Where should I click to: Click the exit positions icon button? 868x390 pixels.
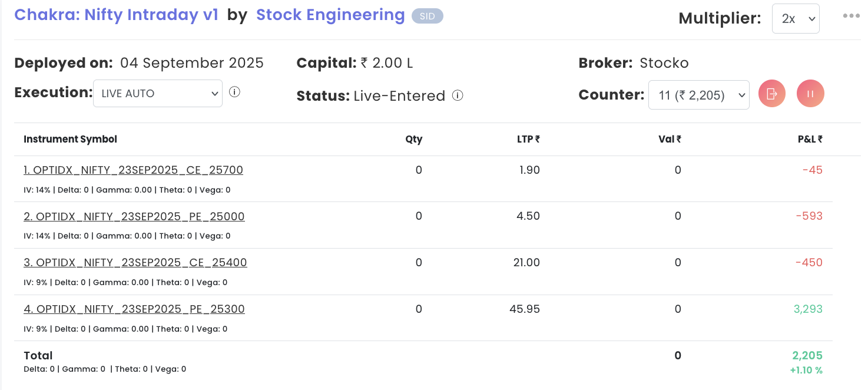(x=772, y=94)
